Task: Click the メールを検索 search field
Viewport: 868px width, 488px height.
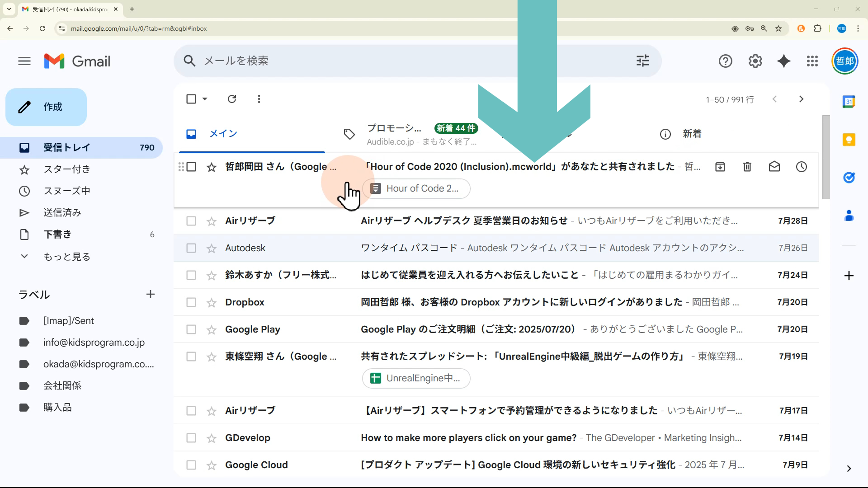Action: tap(362, 61)
